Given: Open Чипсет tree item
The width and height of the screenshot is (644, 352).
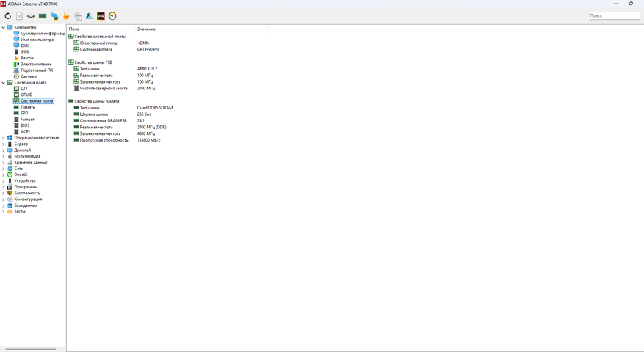Looking at the screenshot, I should click(27, 120).
